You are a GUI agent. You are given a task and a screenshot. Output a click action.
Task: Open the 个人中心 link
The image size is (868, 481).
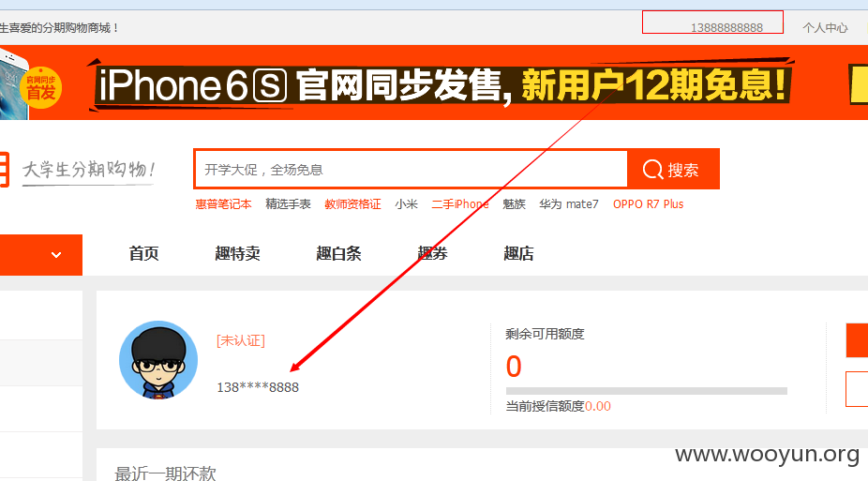(826, 28)
